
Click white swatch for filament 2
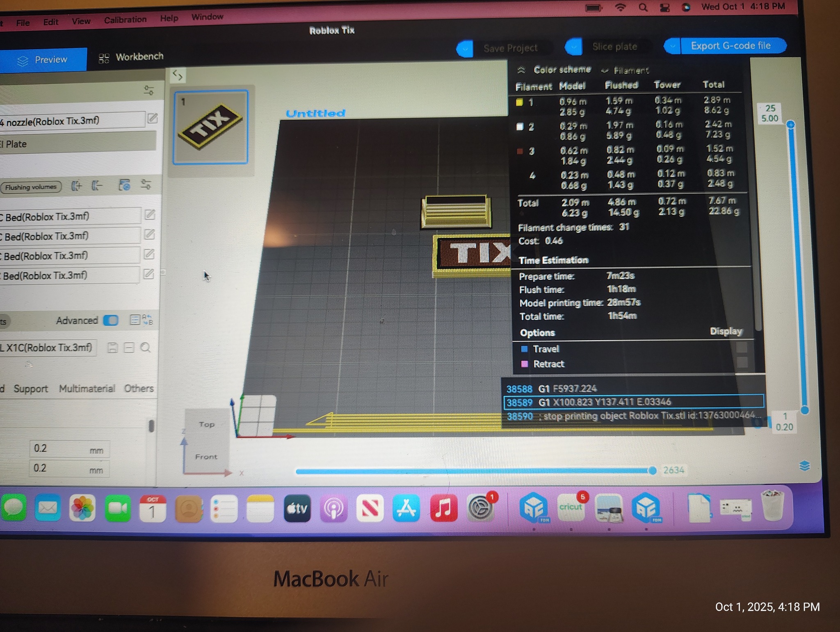tap(520, 127)
